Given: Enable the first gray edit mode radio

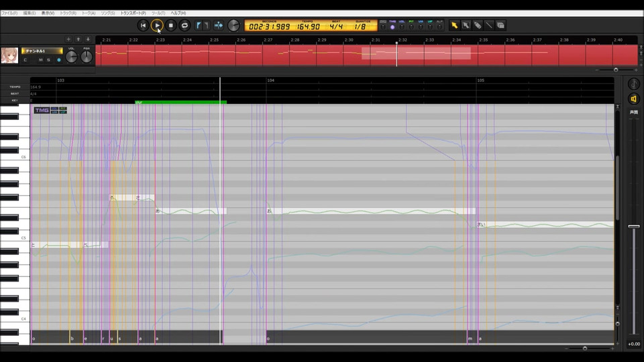Looking at the screenshot, I should point(383,27).
